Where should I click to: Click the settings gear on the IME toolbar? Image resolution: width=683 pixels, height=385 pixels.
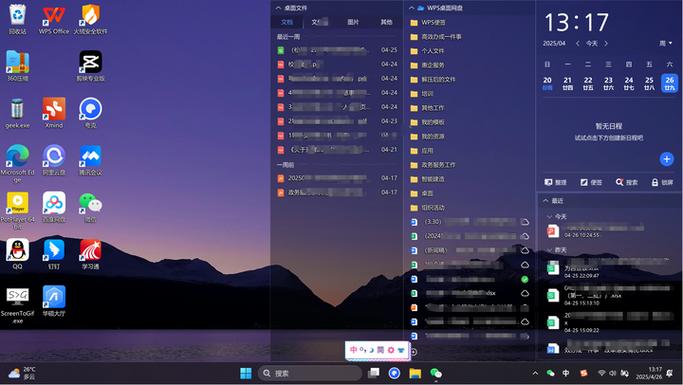point(391,350)
